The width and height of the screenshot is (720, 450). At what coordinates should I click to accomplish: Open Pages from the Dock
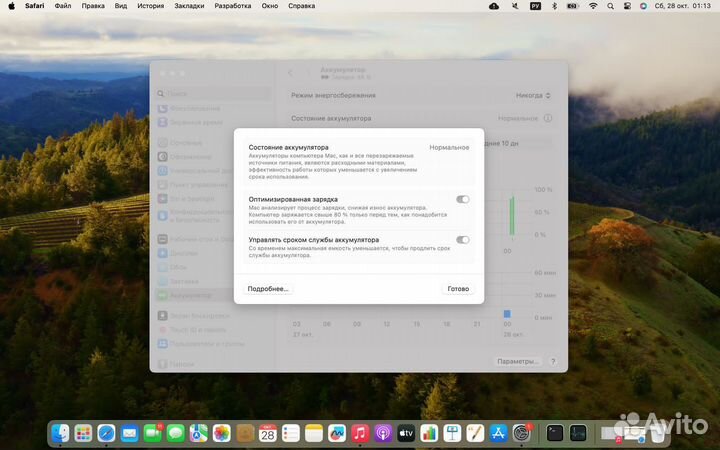pyautogui.click(x=475, y=433)
